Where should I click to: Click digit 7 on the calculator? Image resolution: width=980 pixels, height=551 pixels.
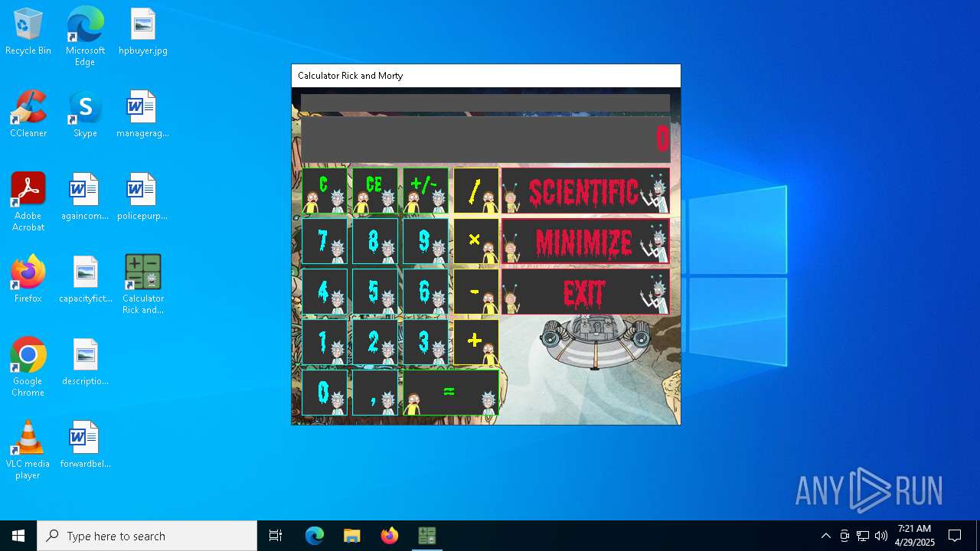point(325,241)
